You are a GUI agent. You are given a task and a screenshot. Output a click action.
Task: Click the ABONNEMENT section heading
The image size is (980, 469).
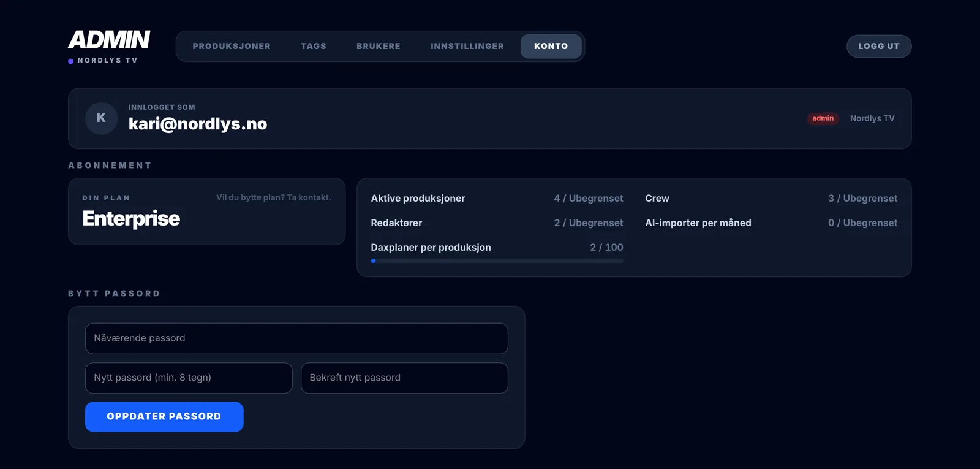tap(110, 166)
